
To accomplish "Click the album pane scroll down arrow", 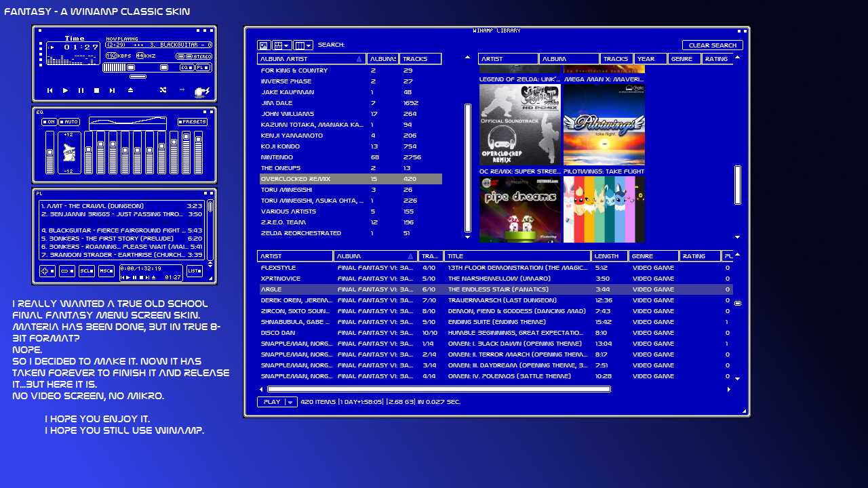I will click(738, 237).
